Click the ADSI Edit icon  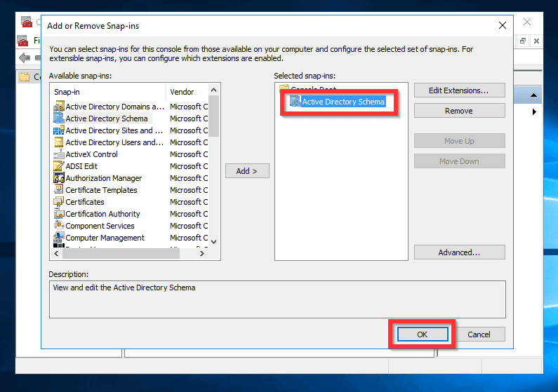[x=59, y=166]
